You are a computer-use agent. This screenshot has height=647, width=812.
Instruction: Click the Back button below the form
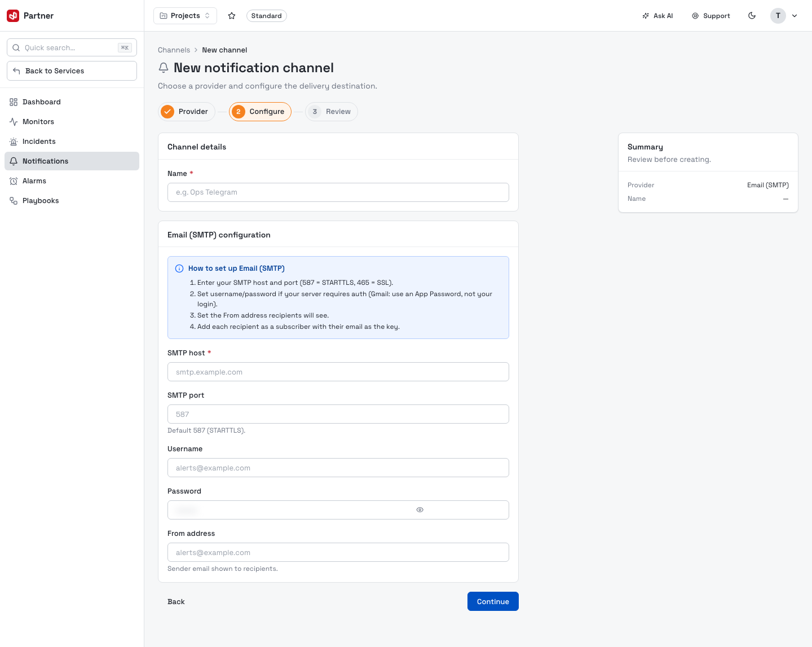point(176,602)
